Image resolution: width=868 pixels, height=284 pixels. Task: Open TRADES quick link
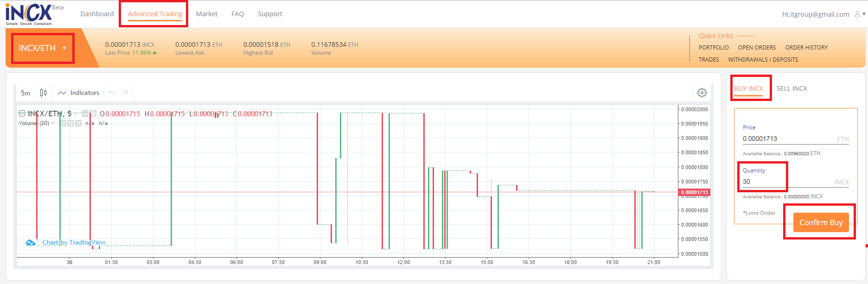click(708, 60)
